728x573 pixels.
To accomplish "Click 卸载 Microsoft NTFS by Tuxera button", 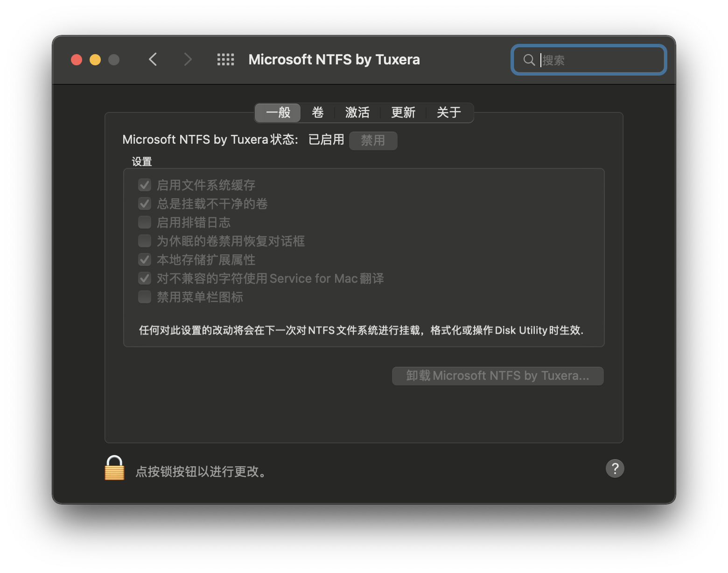I will (x=497, y=376).
